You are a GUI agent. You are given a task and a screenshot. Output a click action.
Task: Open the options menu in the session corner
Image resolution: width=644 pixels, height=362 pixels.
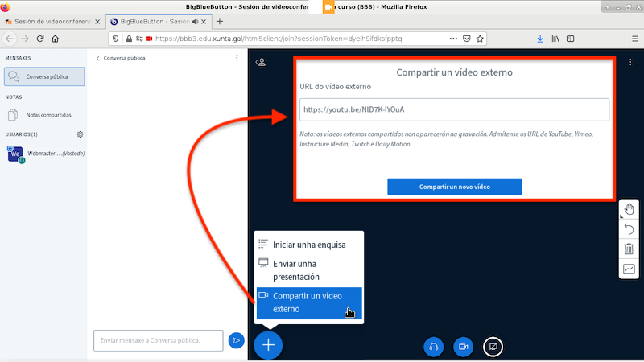(x=630, y=62)
